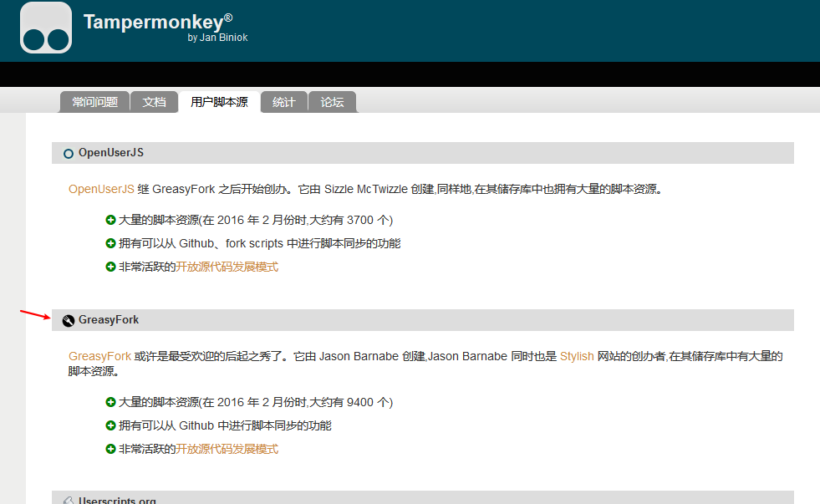Click the Tampermonkey logo icon
Screen dimensions: 820x504
pyautogui.click(x=46, y=28)
